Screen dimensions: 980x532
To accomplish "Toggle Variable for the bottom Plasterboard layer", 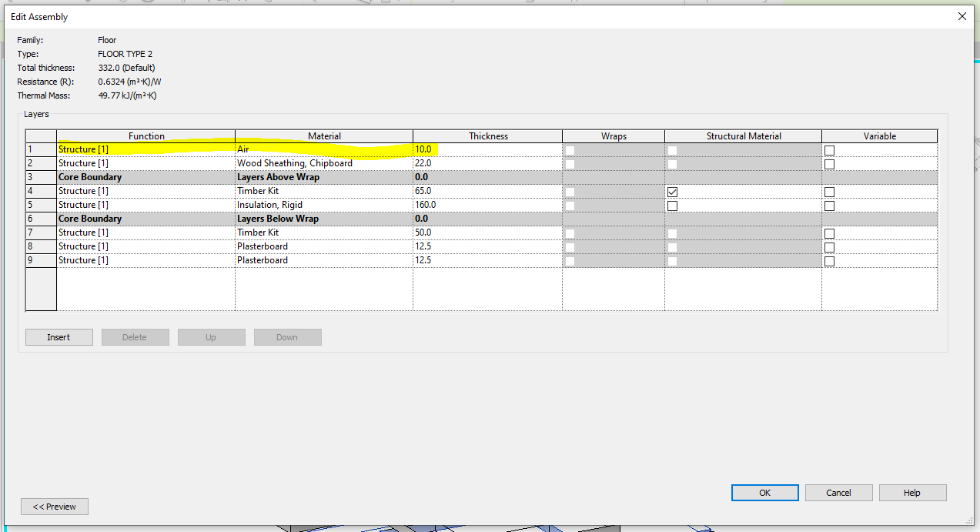I will pos(829,261).
